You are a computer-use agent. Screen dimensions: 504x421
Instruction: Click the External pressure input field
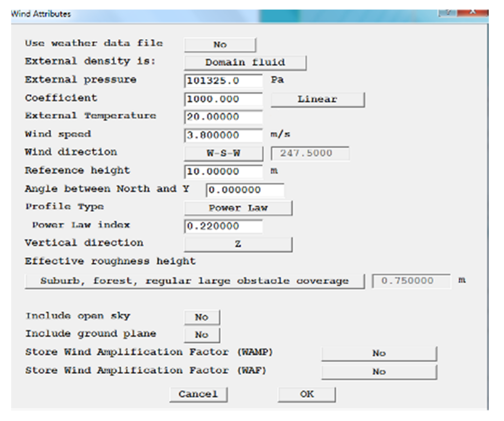tap(223, 81)
